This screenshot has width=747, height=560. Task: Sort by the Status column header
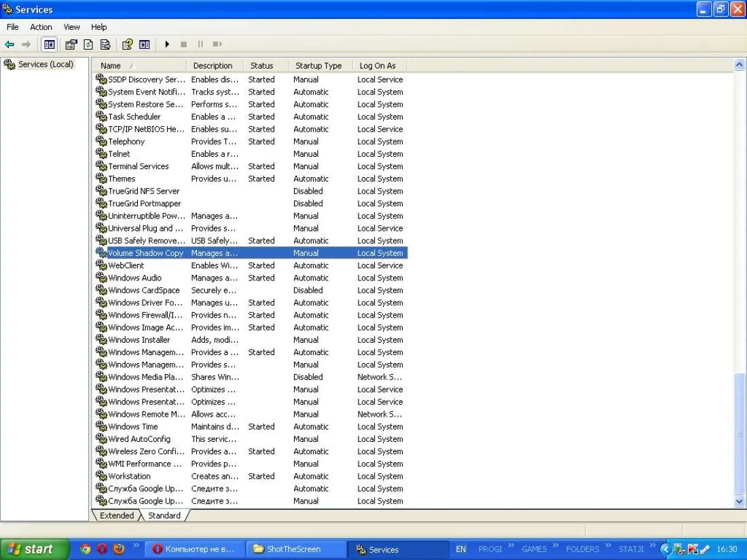point(266,66)
